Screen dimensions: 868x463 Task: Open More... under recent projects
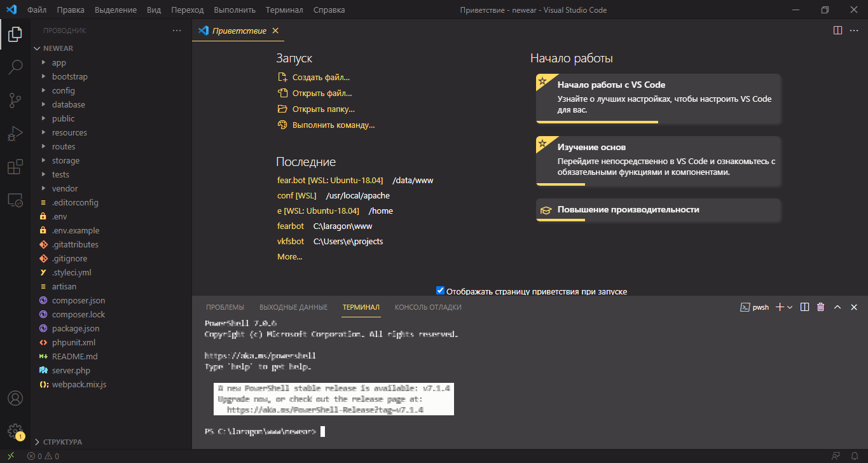tap(289, 256)
